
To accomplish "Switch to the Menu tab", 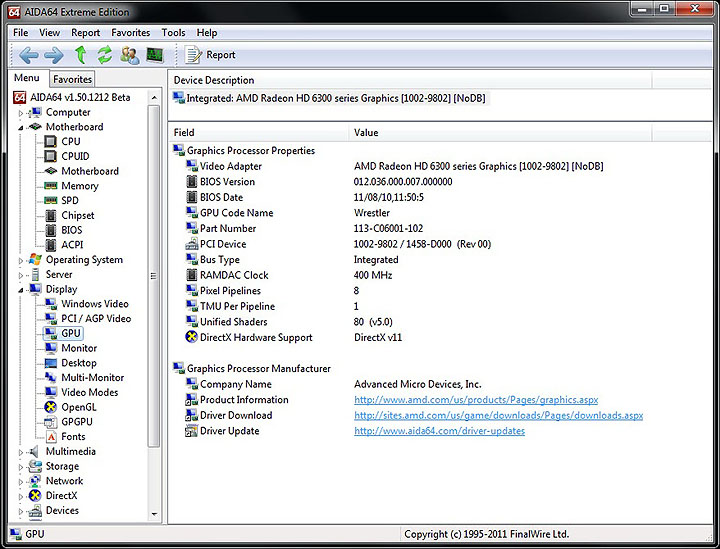I will point(27,78).
